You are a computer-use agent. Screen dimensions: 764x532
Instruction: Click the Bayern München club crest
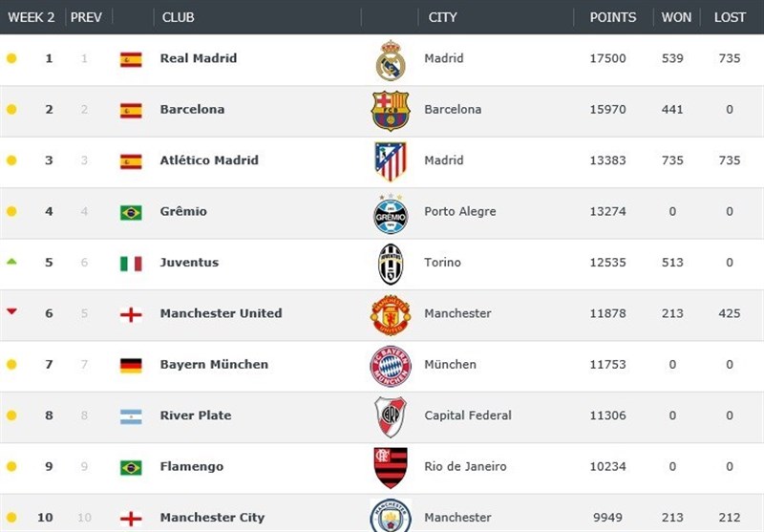[391, 366]
